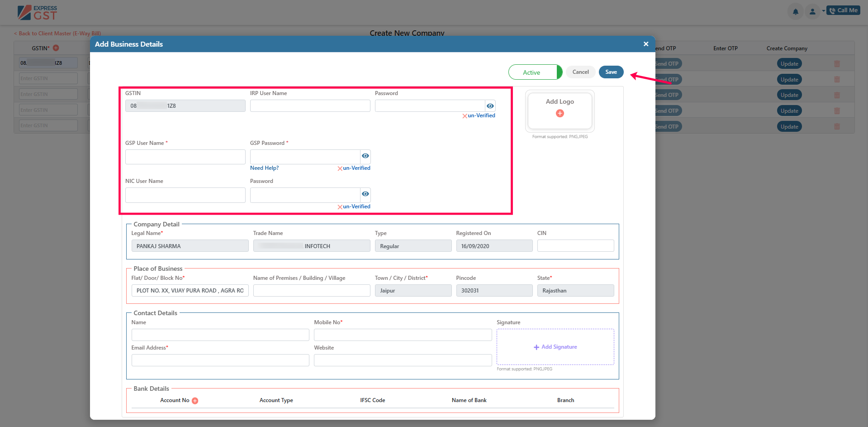
Task: Expand the user account dropdown arrow
Action: click(823, 11)
